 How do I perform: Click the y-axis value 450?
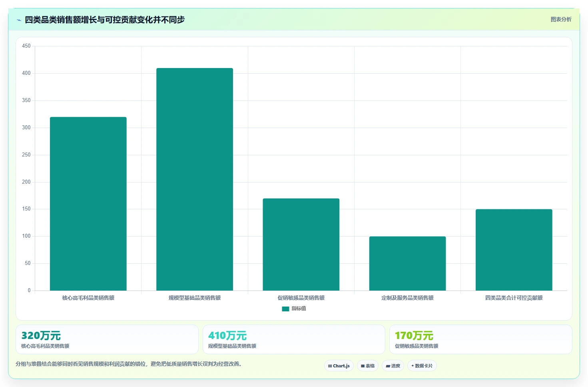(26, 46)
